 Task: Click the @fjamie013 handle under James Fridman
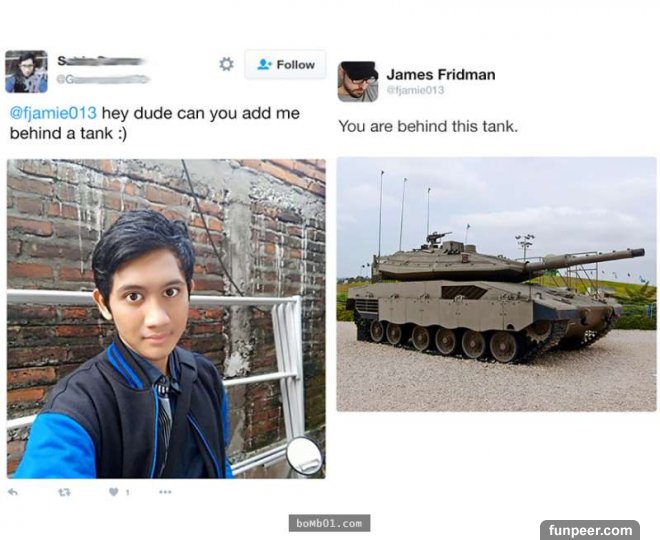tap(415, 90)
